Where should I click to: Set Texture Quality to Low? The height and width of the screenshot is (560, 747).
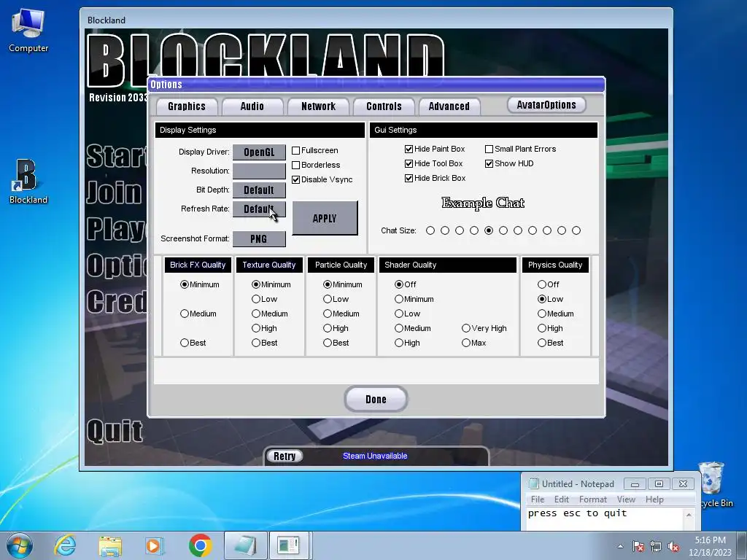coord(256,299)
